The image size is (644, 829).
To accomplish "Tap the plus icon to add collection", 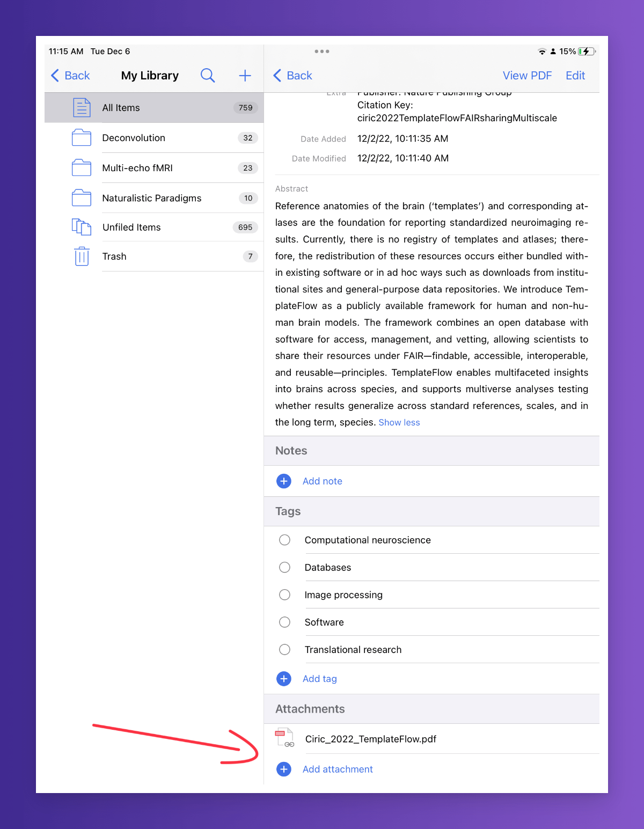I will click(245, 76).
